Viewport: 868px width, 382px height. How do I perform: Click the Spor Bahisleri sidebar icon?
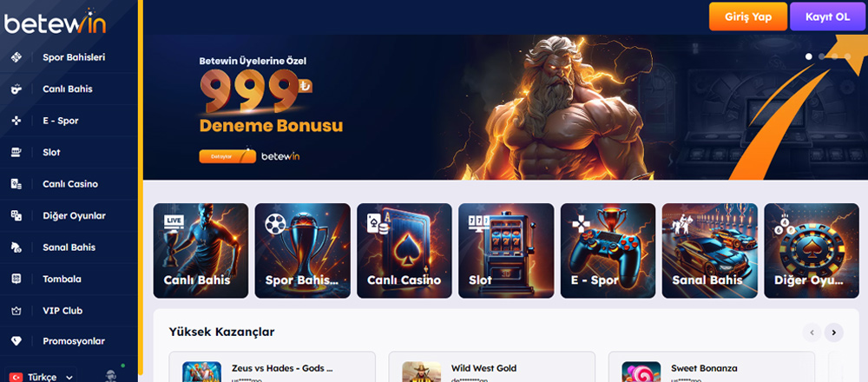point(16,57)
